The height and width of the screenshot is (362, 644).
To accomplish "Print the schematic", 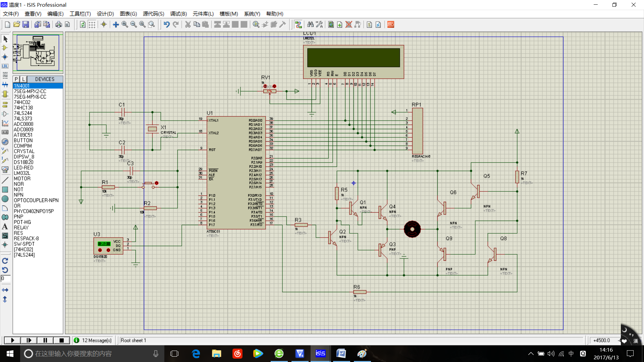I will point(58,24).
